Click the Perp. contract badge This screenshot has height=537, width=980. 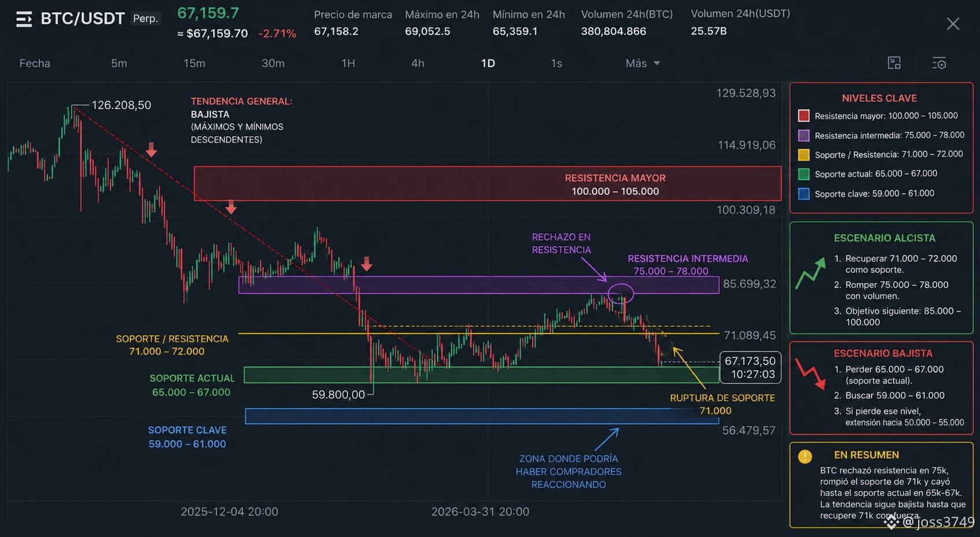tap(145, 18)
